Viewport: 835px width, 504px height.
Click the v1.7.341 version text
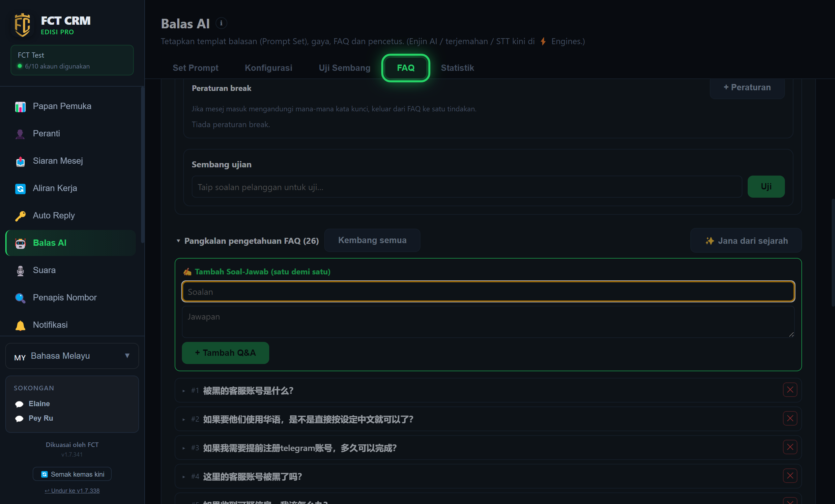click(72, 455)
